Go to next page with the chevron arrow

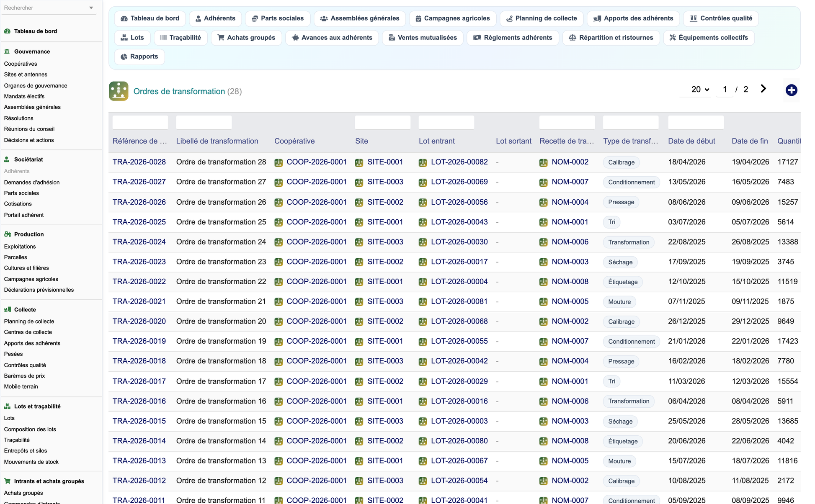(763, 89)
